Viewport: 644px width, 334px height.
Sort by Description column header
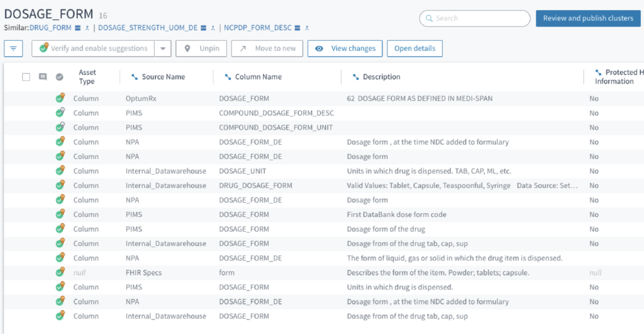point(382,77)
